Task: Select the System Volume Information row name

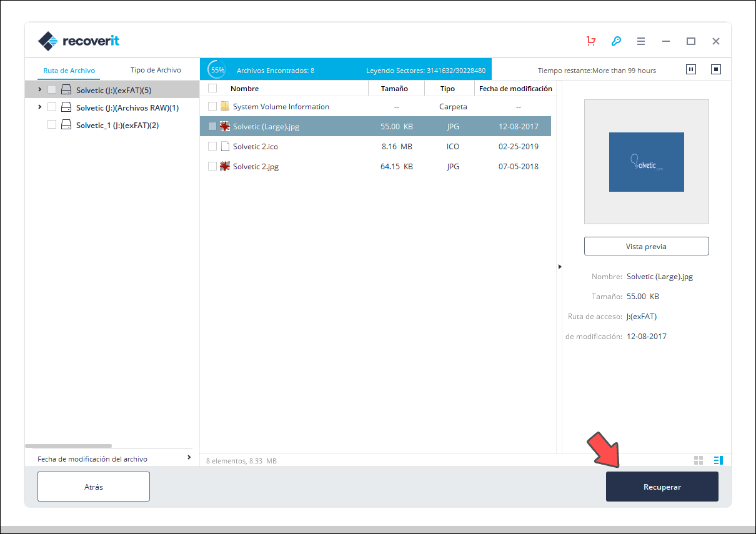Action: click(x=281, y=106)
